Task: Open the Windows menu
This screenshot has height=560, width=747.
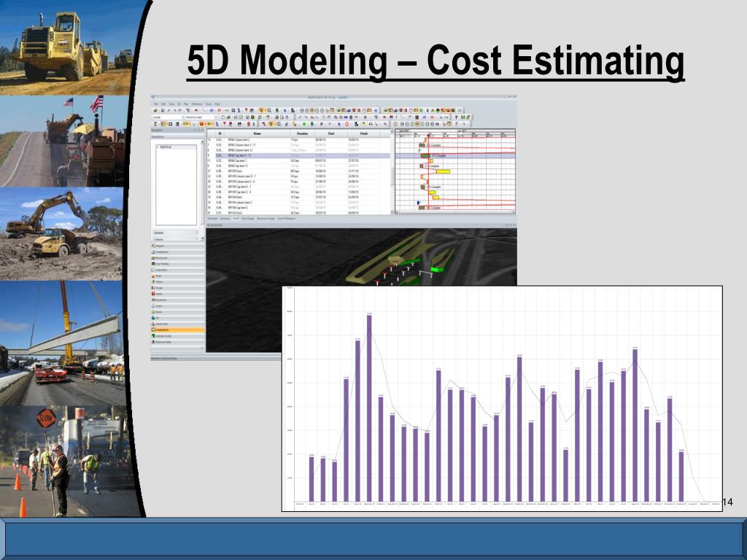Action: pos(197,104)
